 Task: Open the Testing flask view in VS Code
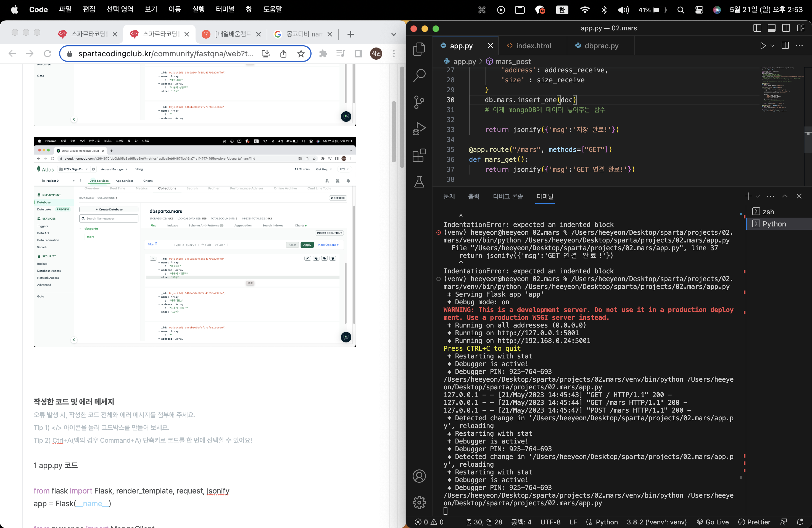419,182
